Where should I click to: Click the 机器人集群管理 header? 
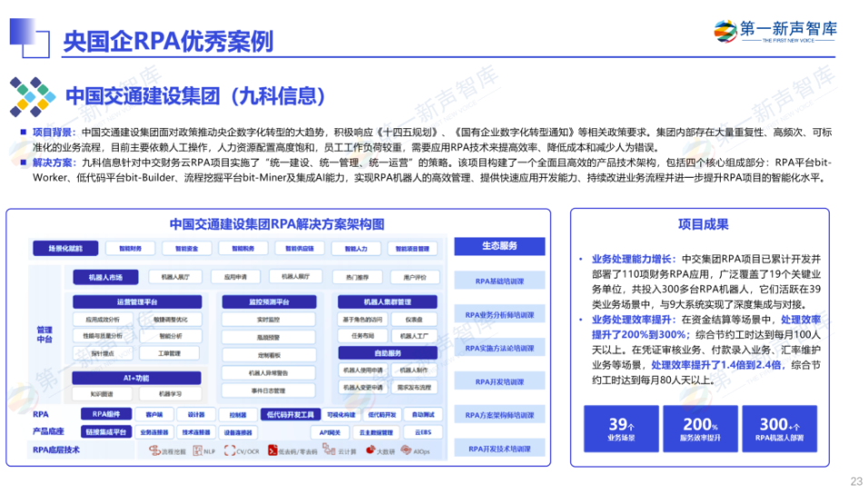[388, 302]
